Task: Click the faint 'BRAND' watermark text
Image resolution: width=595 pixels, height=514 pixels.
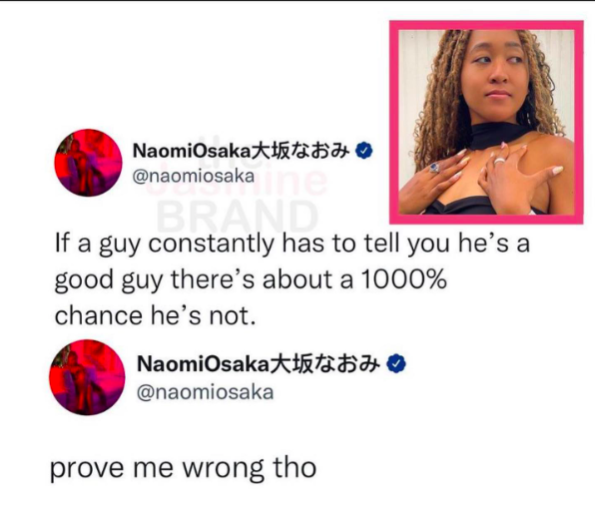Action: (238, 216)
